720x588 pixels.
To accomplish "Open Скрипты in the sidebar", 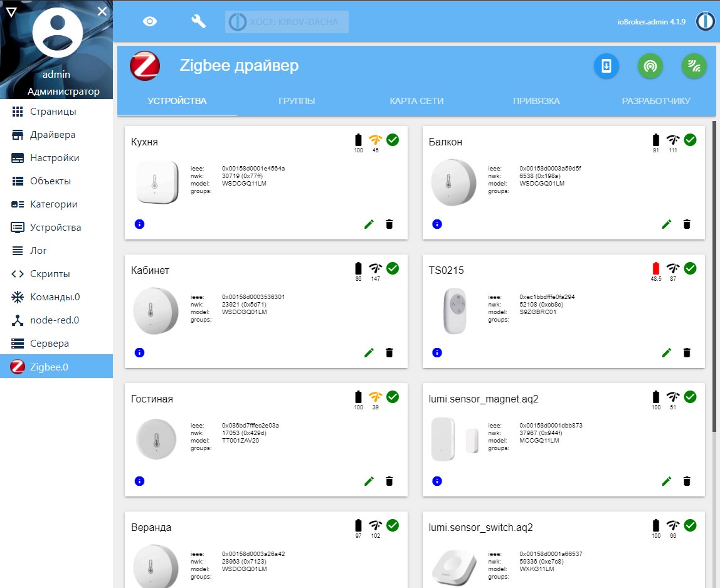I will tap(56, 273).
